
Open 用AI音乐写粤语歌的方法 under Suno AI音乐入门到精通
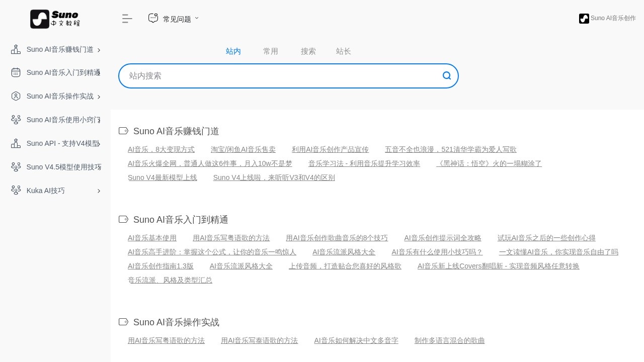point(231,238)
